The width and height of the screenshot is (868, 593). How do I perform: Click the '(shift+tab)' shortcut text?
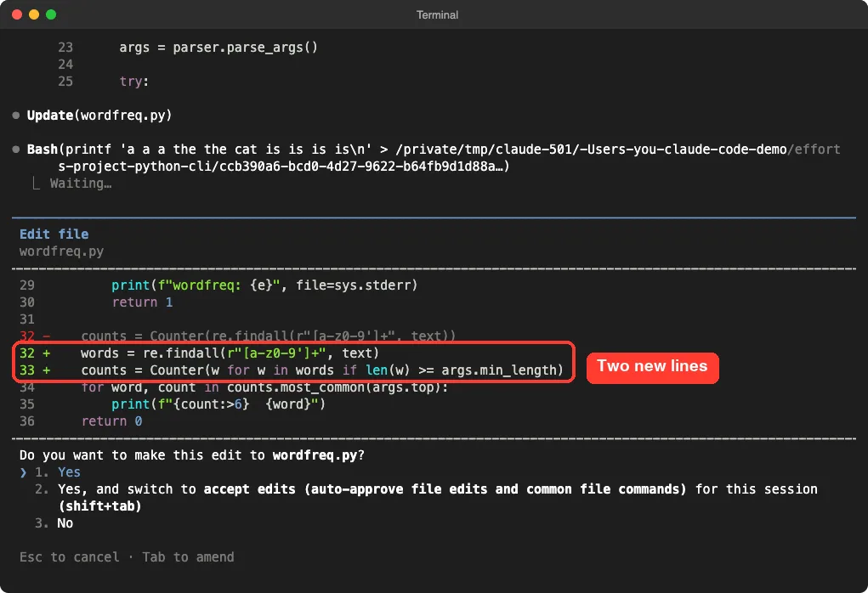tap(100, 506)
